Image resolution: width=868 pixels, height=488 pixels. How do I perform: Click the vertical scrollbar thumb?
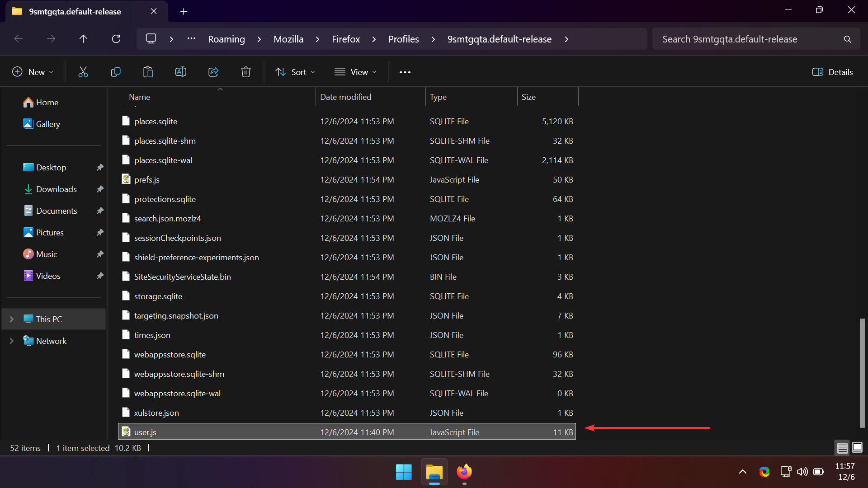862,373
